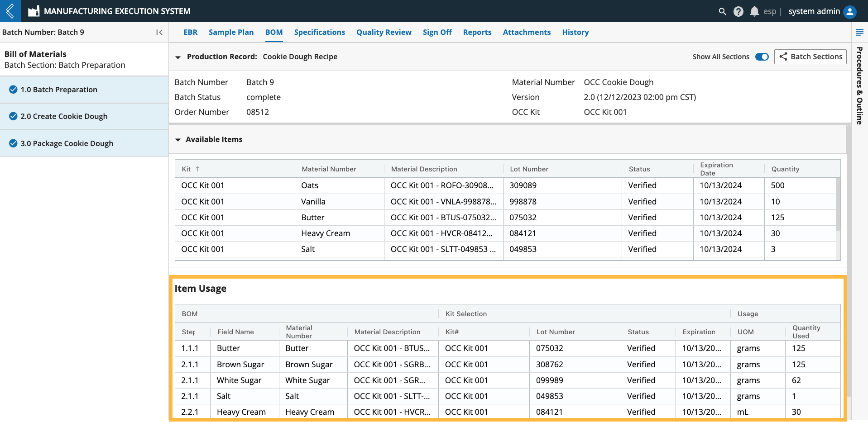Screen dimensions: 868x422
Task: Toggle the Show All Sections switch
Action: pos(762,57)
